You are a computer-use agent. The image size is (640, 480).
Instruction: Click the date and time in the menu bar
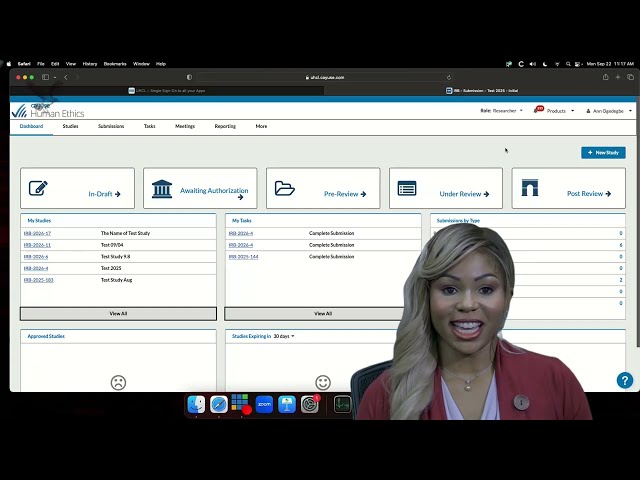pyautogui.click(x=610, y=64)
